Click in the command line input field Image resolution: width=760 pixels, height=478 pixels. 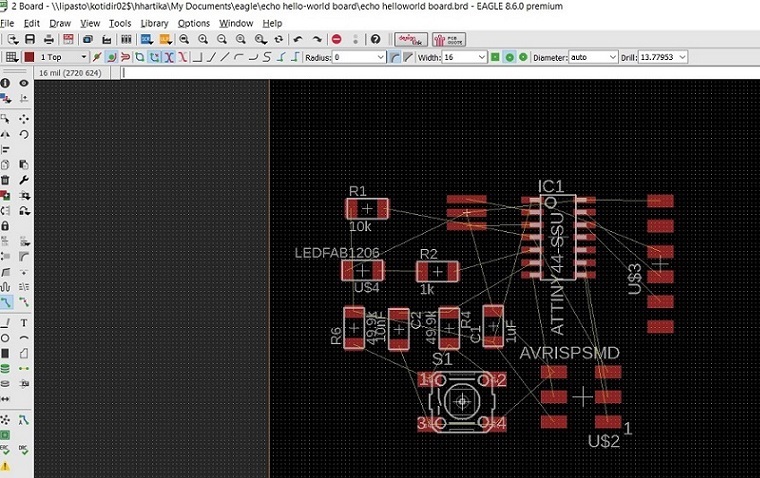[439, 73]
